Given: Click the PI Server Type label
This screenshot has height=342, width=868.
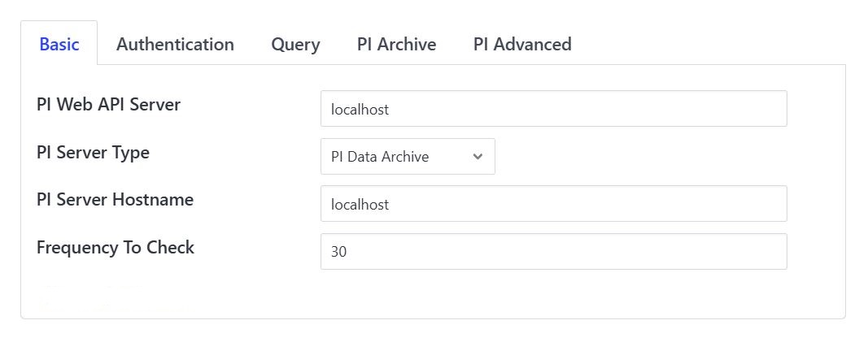Looking at the screenshot, I should 93,153.
